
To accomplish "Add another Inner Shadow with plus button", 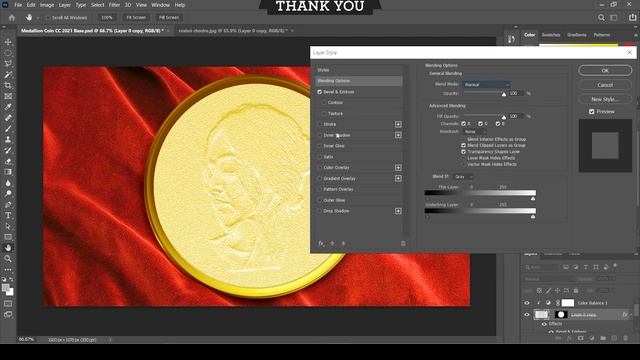I will coord(398,135).
